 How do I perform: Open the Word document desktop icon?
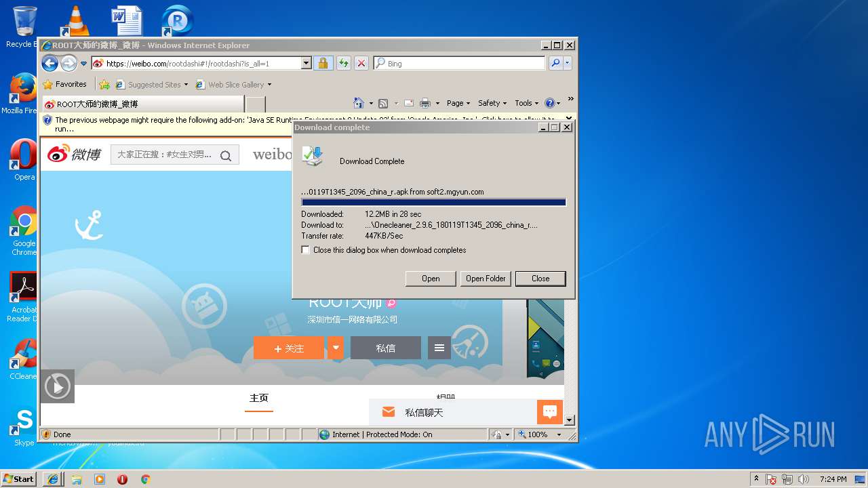coord(127,20)
